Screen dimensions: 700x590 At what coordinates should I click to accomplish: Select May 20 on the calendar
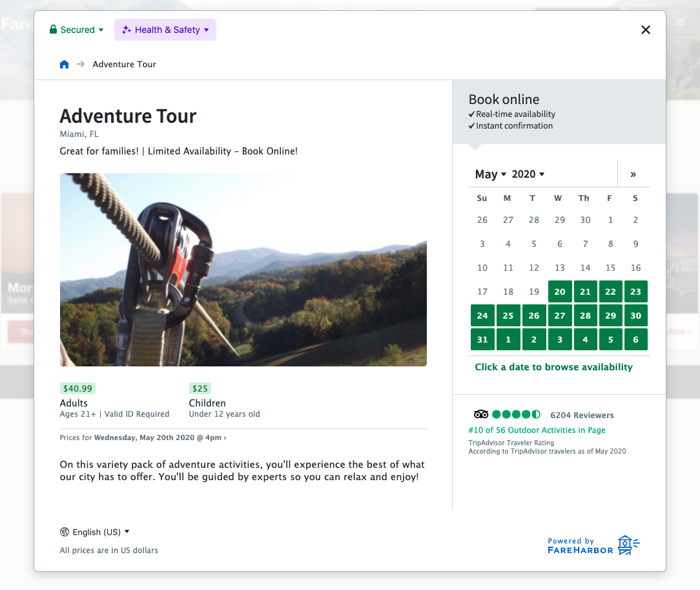tap(560, 291)
